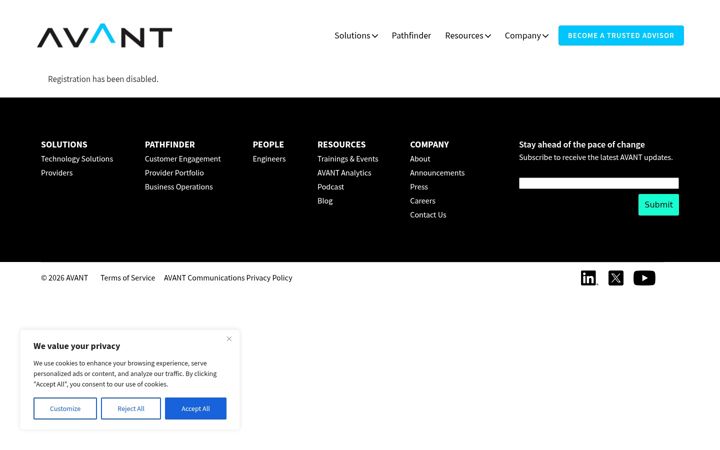Screen dimensions: 720x450
Task: Open Trainings & Events footer link
Action: tap(348, 159)
